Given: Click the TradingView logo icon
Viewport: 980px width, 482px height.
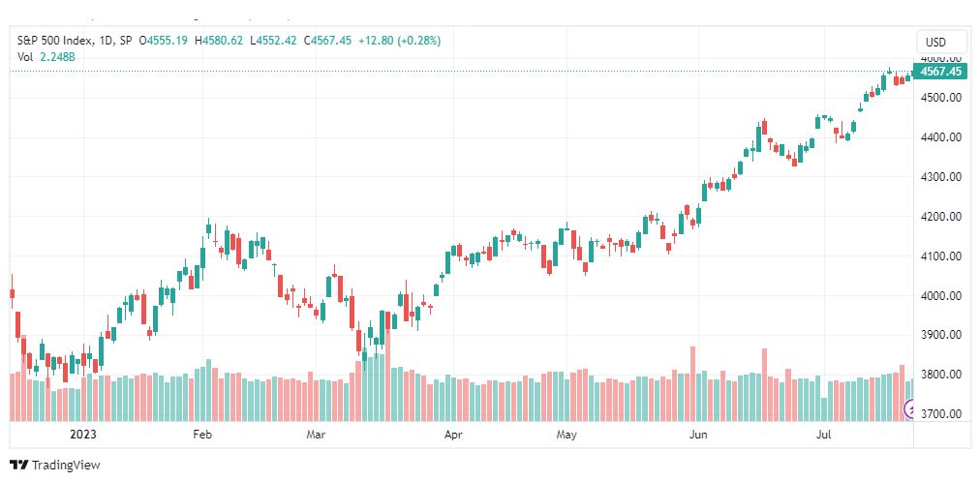Looking at the screenshot, I should (x=19, y=465).
